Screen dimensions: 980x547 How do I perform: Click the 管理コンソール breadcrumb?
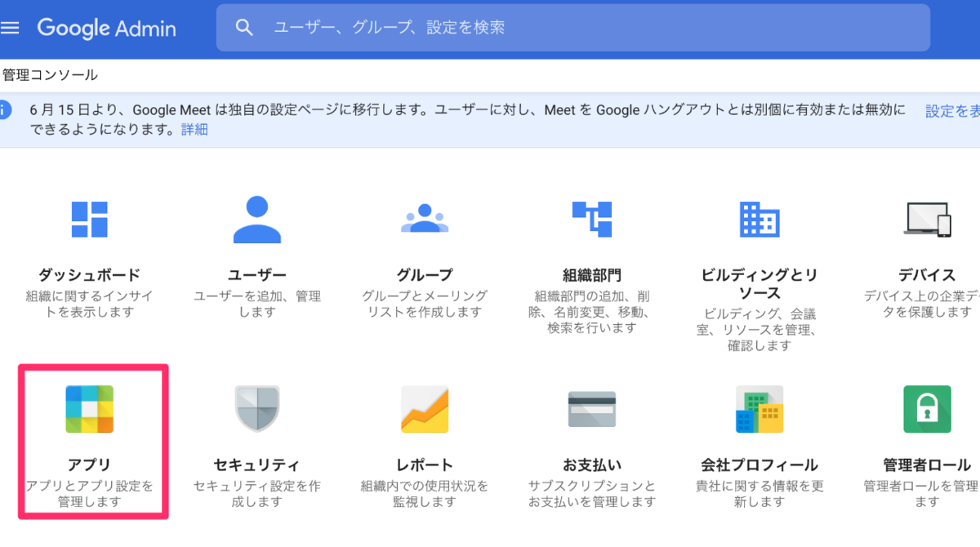50,75
